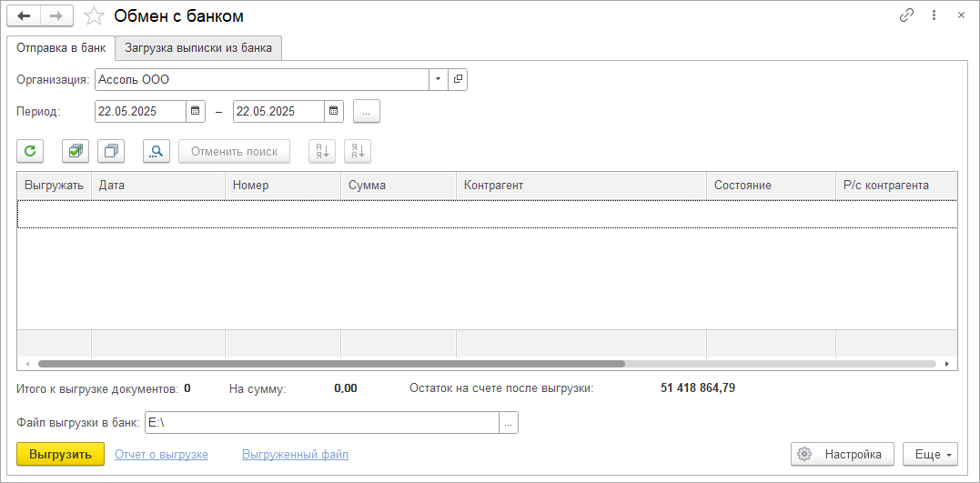Click the Выгружать column header
The width and height of the screenshot is (980, 483).
pyautogui.click(x=55, y=186)
